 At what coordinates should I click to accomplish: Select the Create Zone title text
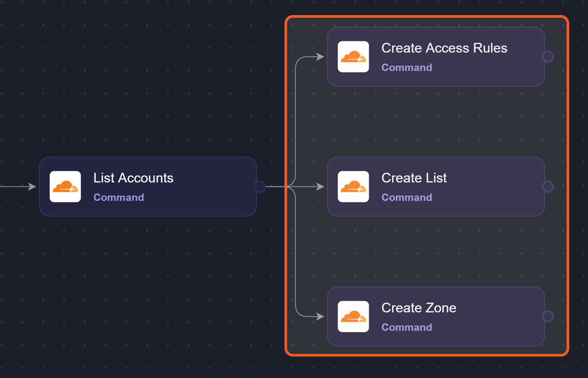click(418, 308)
